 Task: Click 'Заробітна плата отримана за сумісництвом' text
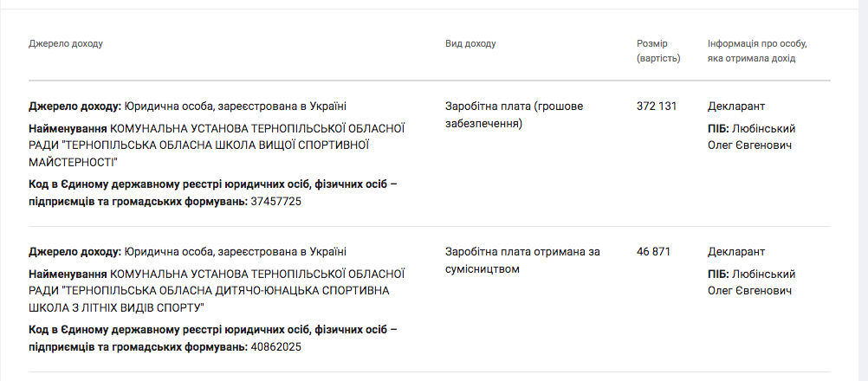521,260
